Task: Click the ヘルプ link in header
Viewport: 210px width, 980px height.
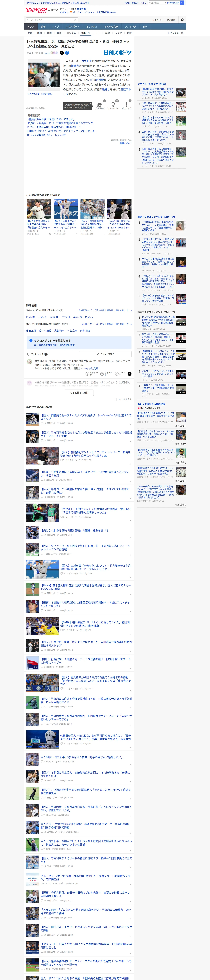Action: (x=143, y=3)
